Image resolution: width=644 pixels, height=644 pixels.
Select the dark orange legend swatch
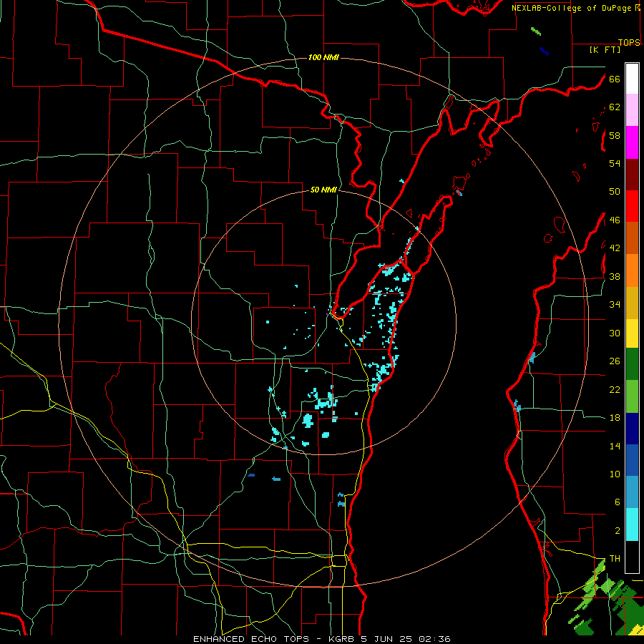[632, 238]
